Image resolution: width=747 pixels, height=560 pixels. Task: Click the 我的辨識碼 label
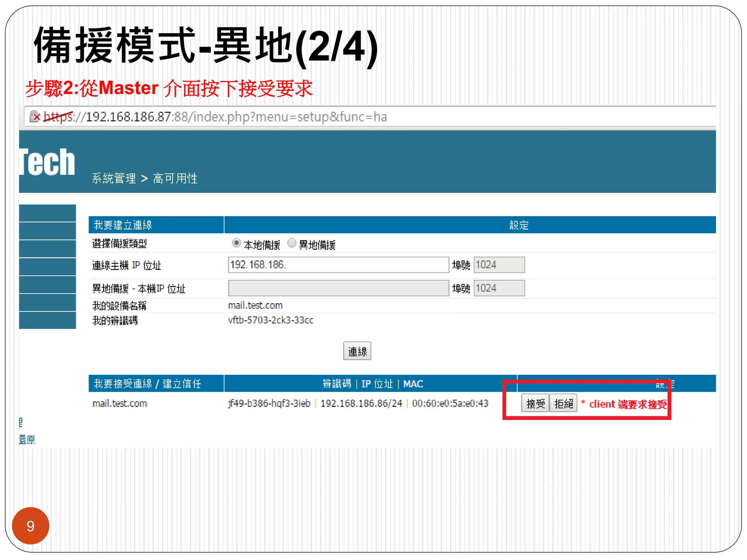coord(115,320)
